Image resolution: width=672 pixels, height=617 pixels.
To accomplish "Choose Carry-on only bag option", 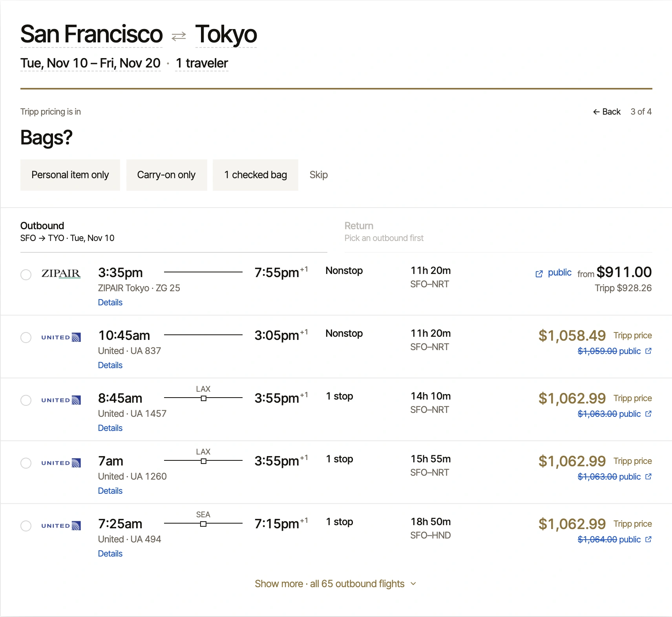I will coord(166,175).
